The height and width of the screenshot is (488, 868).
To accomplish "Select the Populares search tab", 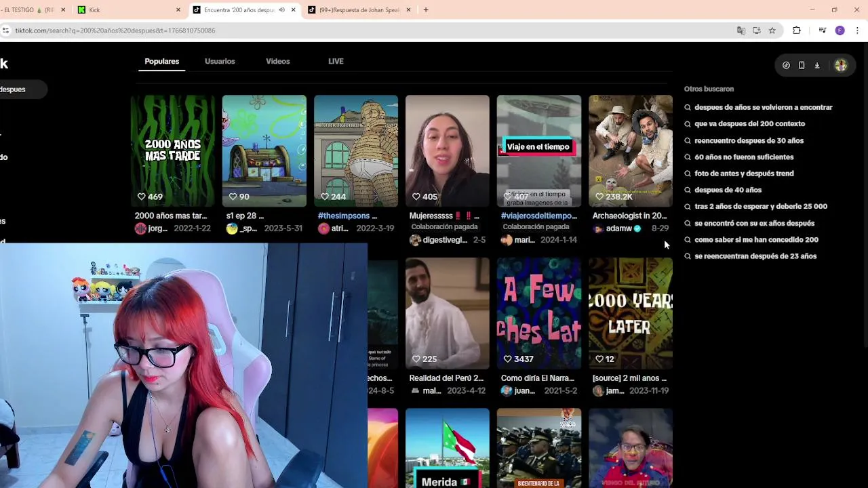I will click(x=161, y=61).
